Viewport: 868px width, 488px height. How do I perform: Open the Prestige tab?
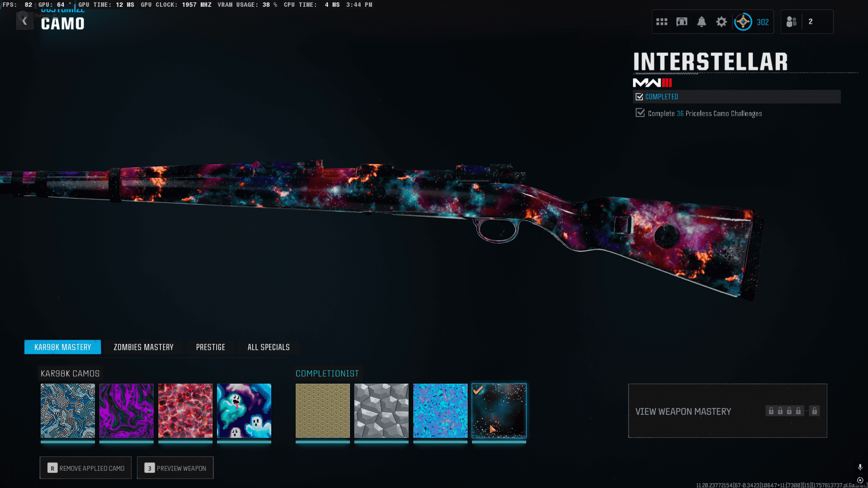point(210,347)
